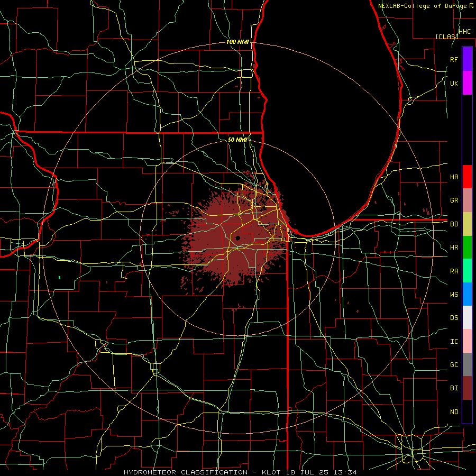The image size is (476, 476).
Task: Click the HA legend label
Action: 454,177
